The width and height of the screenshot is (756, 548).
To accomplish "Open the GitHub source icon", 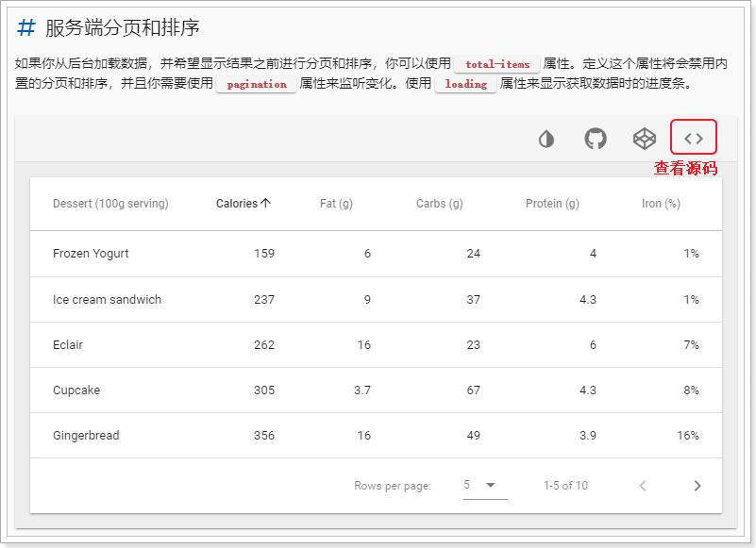I will coord(596,139).
